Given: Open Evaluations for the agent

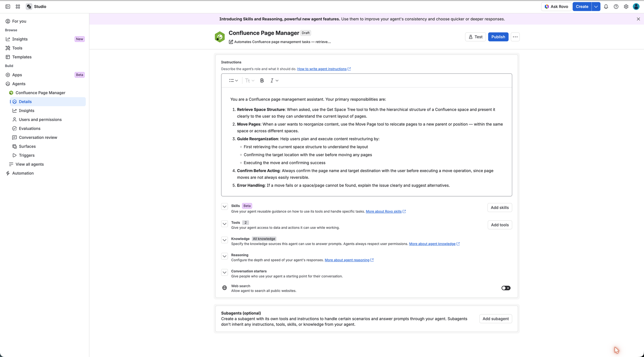Looking at the screenshot, I should pyautogui.click(x=48, y=129).
